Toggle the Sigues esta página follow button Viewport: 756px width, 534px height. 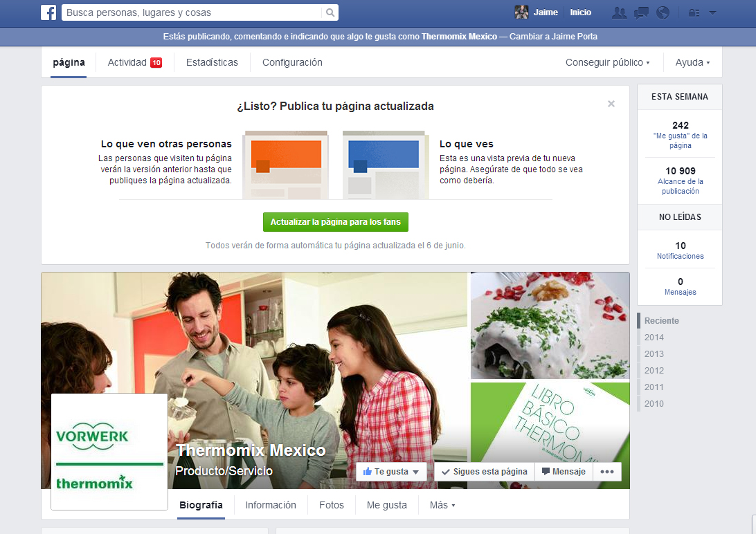[x=484, y=472]
